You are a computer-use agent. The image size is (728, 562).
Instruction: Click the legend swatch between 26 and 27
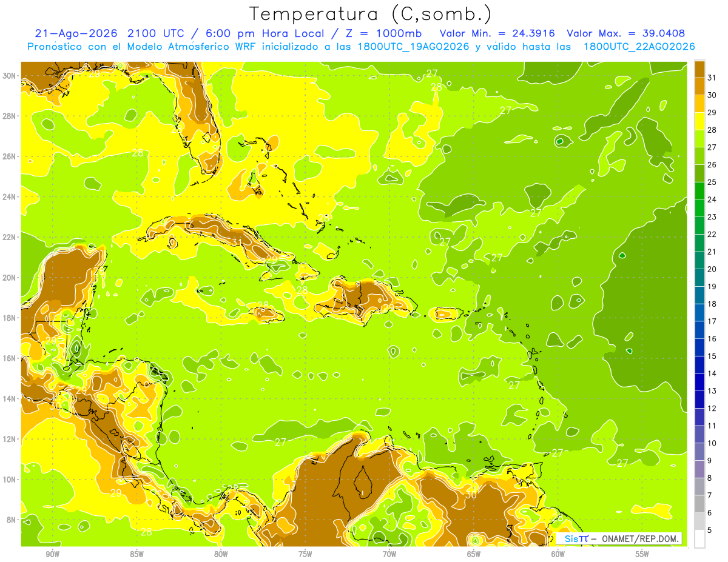click(x=699, y=156)
